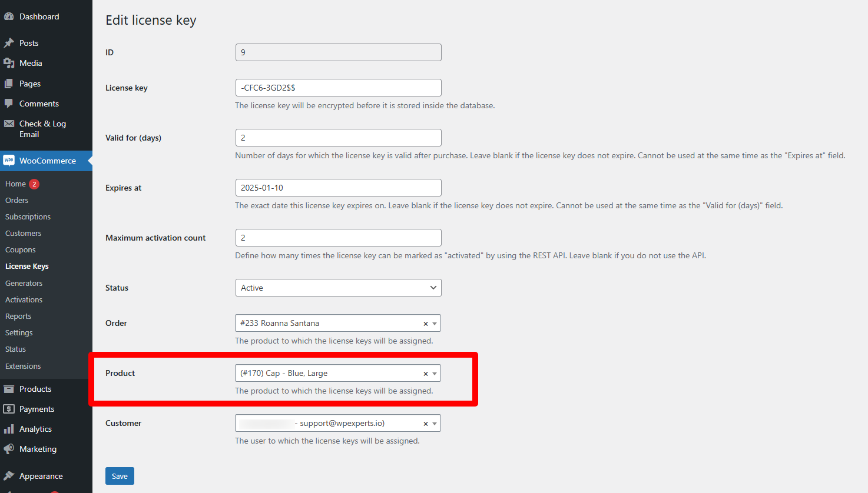Click the License key input field

tap(338, 88)
